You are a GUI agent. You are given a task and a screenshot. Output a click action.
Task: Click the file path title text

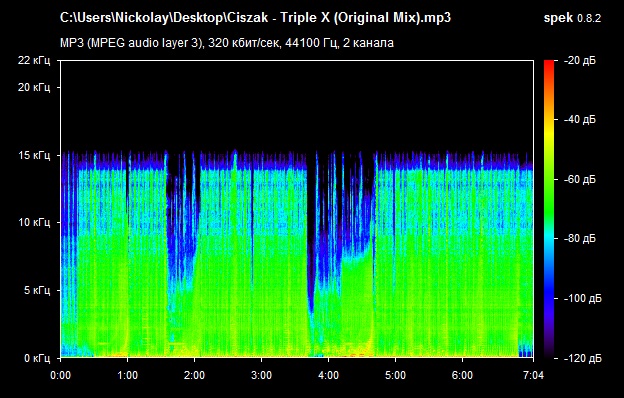coord(255,18)
